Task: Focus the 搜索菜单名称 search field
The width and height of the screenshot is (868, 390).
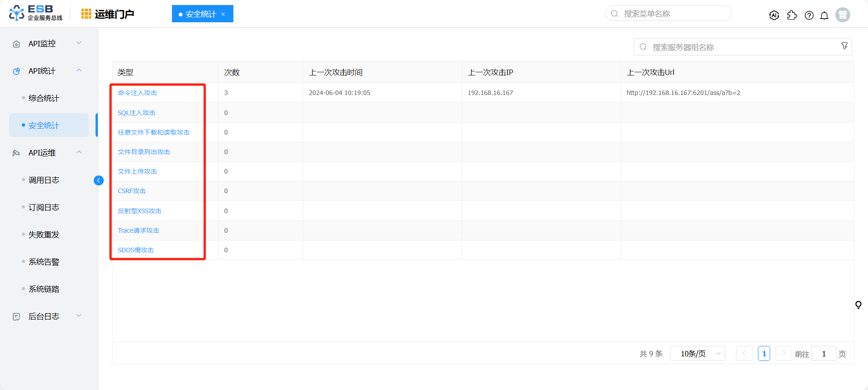Action: point(668,14)
